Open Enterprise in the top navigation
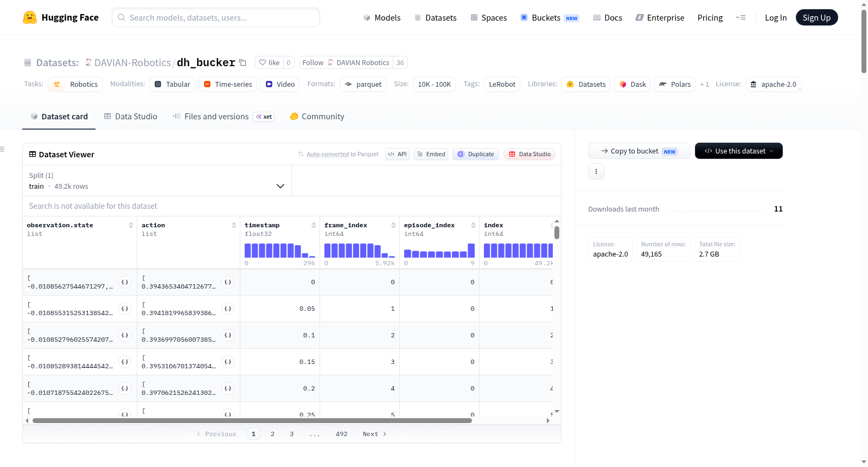Viewport: 868px width, 467px height. (660, 18)
